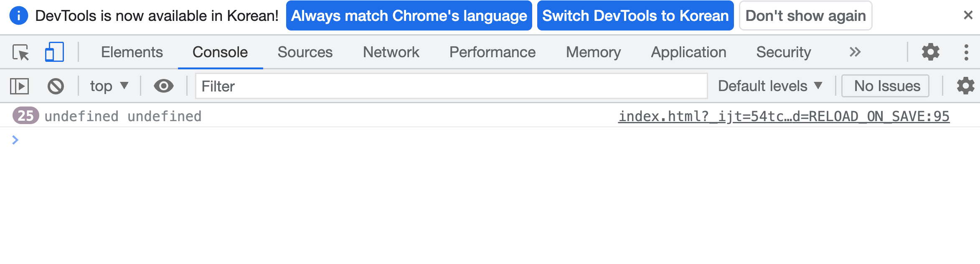Image resolution: width=980 pixels, height=264 pixels.
Task: Focus the console Filter input field
Action: pos(452,86)
